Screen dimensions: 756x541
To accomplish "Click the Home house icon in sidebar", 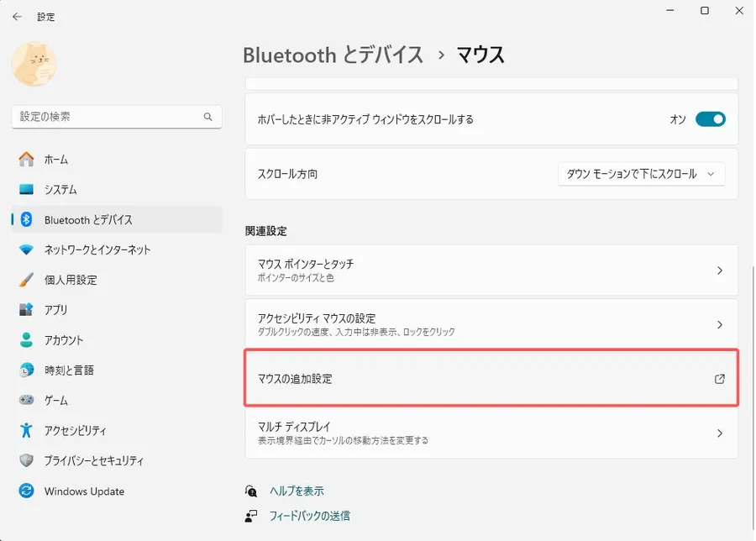I will tap(27, 160).
